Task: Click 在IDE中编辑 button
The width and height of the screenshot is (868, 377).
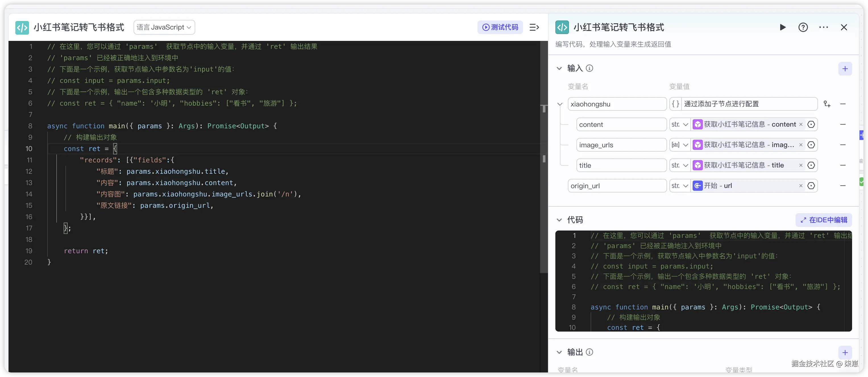Action: tap(824, 220)
